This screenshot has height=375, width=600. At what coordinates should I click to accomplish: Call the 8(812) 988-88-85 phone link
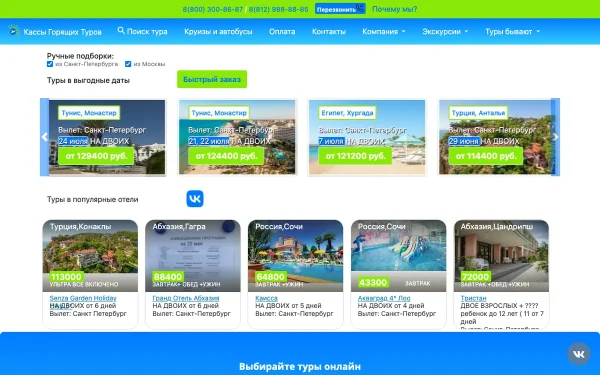[x=279, y=9]
